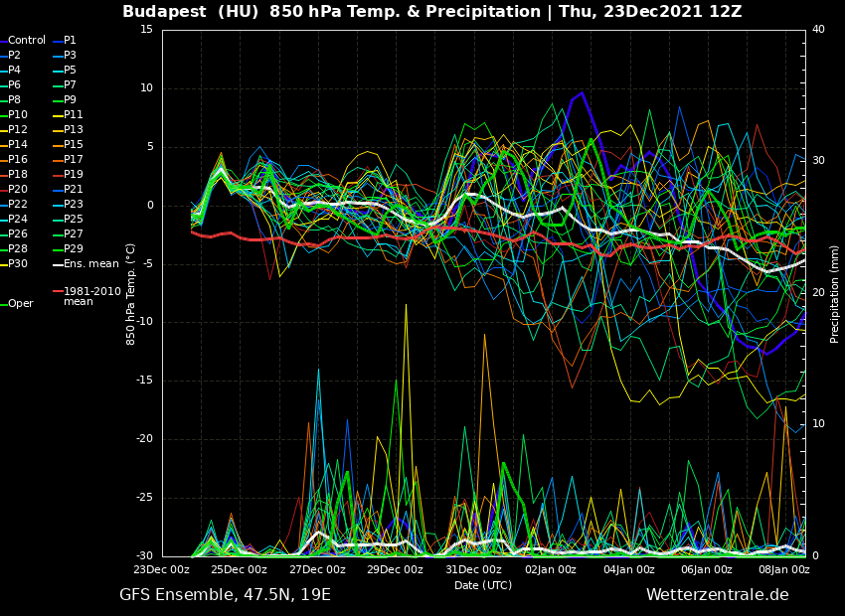
Task: Click the 31Dec 00z date tick label
Action: (x=473, y=570)
